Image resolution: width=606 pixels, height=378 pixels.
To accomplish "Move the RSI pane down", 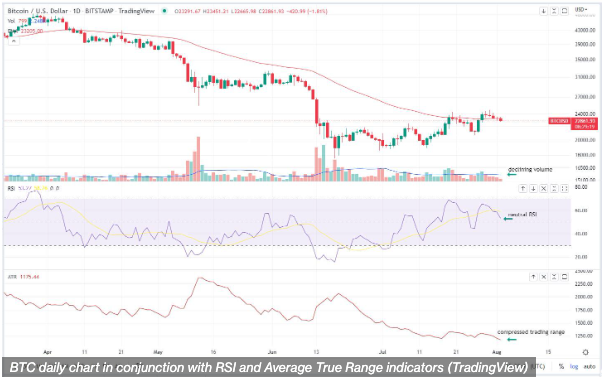I will 533,189.
